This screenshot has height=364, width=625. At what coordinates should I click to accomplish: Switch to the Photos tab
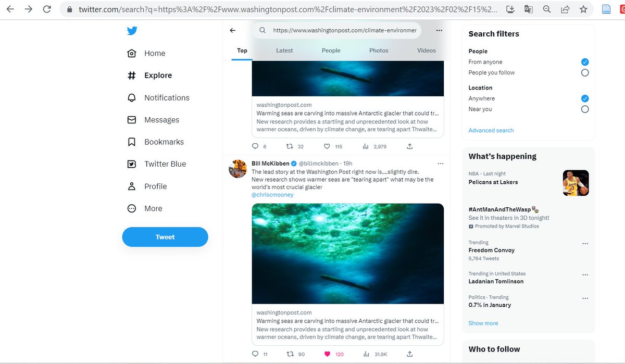(x=379, y=50)
